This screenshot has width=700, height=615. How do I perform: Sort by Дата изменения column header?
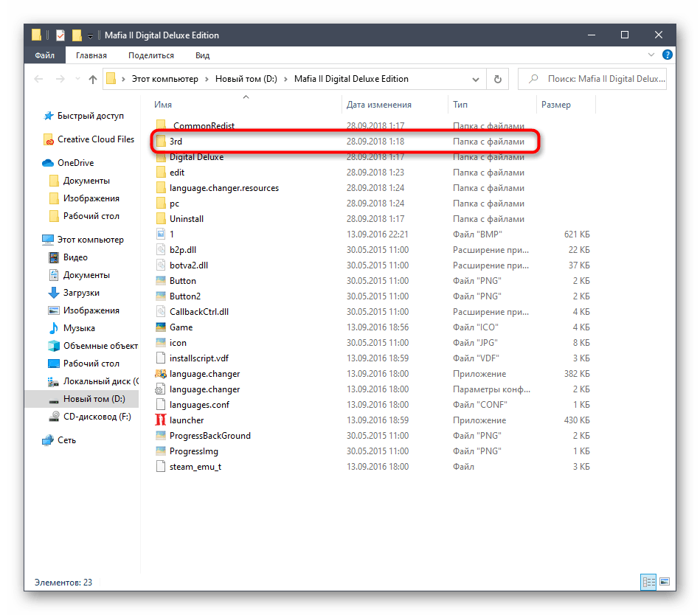click(379, 105)
